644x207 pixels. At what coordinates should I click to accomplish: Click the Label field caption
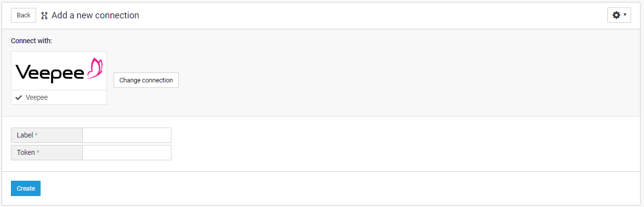pos(25,136)
